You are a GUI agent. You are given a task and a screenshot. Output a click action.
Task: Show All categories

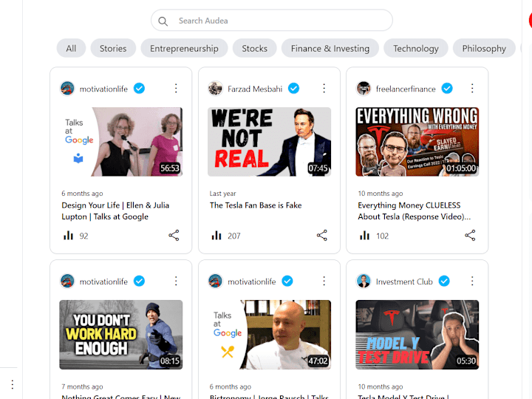point(71,48)
